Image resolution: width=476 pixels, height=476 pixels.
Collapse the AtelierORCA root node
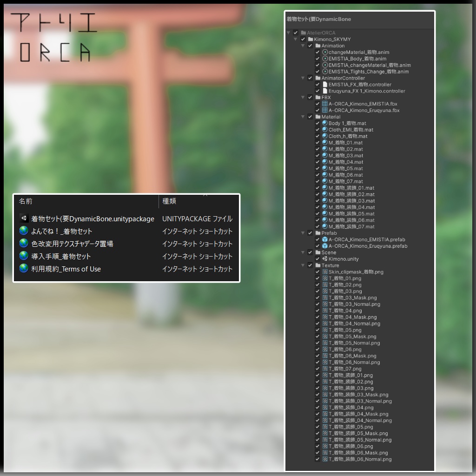[289, 33]
